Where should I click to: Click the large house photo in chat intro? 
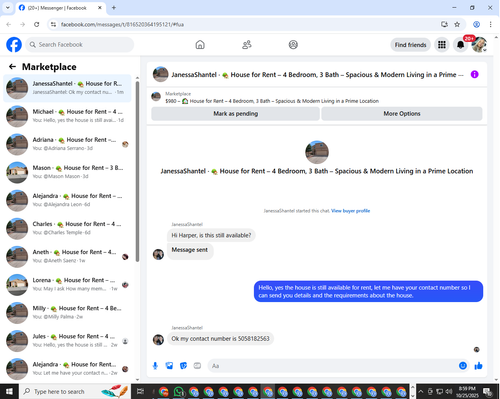coord(317,152)
